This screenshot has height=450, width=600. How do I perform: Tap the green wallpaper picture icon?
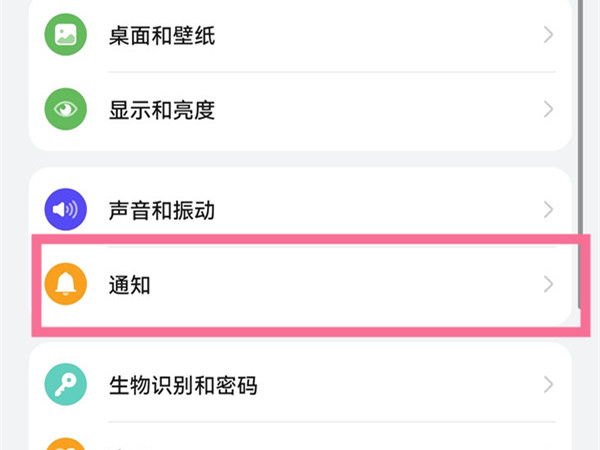point(66,36)
